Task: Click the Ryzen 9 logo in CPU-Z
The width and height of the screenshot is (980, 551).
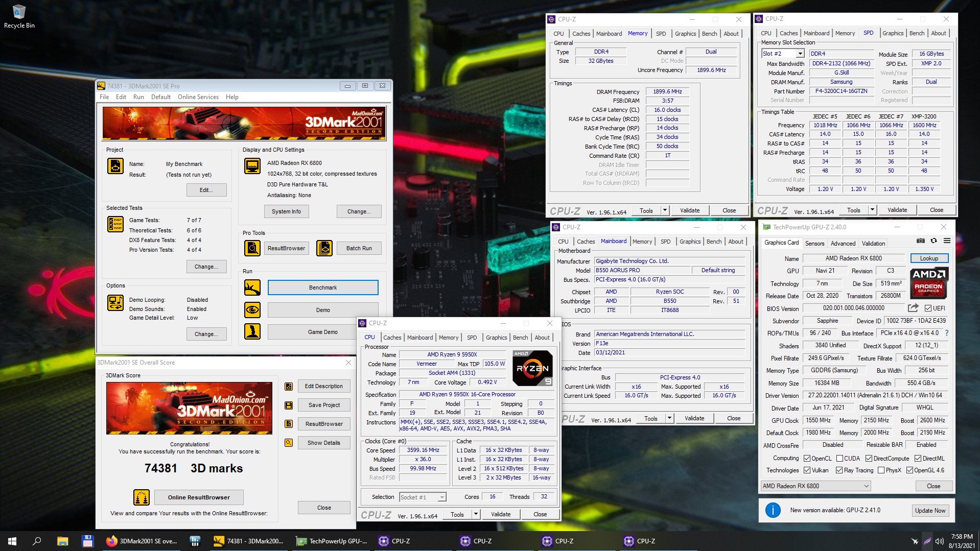Action: coord(532,368)
